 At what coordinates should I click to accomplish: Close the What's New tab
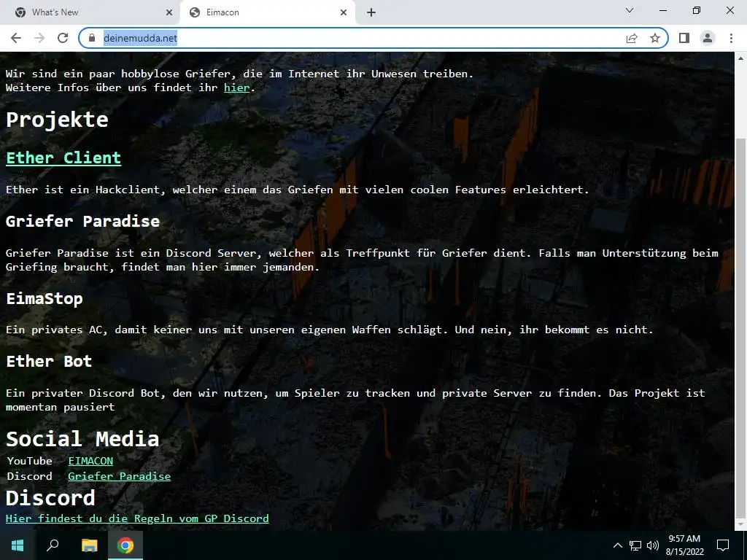[169, 12]
